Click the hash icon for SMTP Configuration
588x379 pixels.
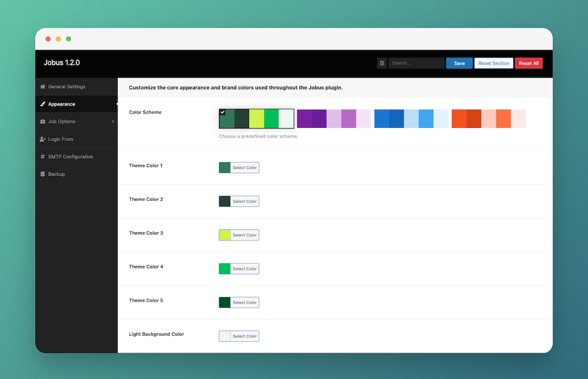42,156
